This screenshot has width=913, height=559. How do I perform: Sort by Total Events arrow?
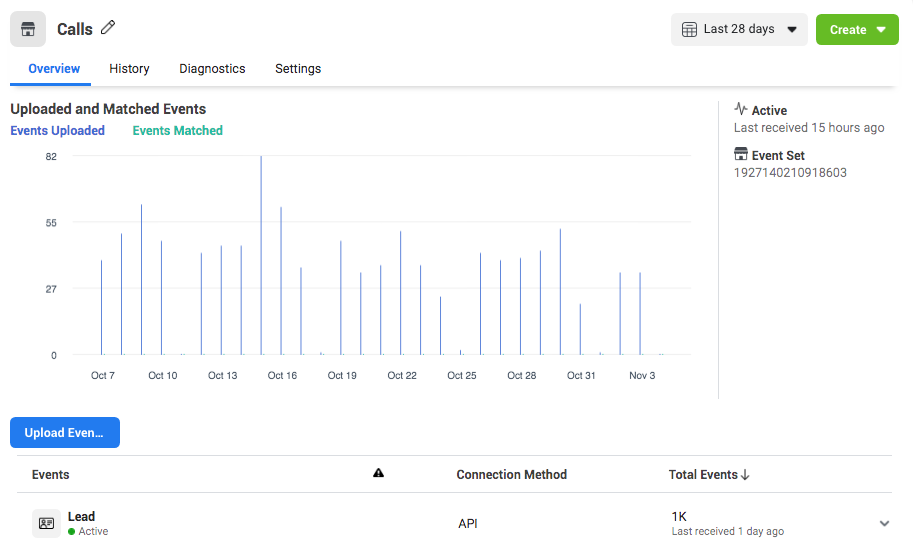click(745, 475)
